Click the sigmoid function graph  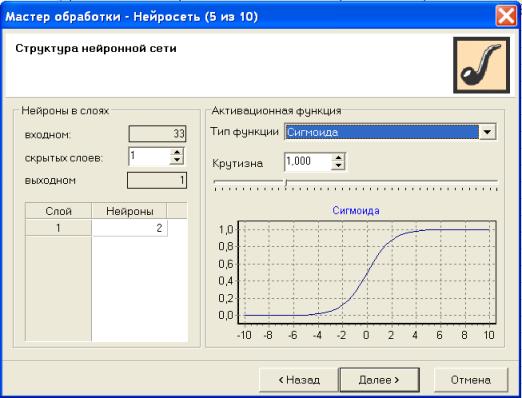(367, 272)
